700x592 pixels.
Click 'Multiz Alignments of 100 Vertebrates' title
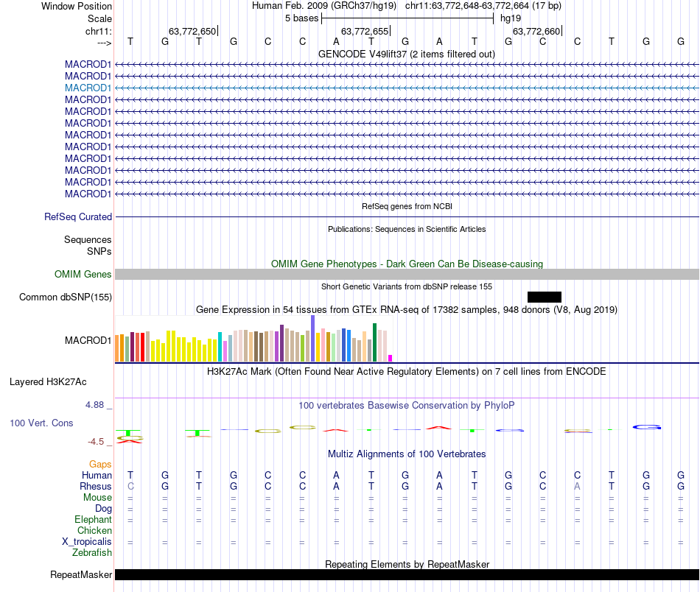[x=407, y=454]
